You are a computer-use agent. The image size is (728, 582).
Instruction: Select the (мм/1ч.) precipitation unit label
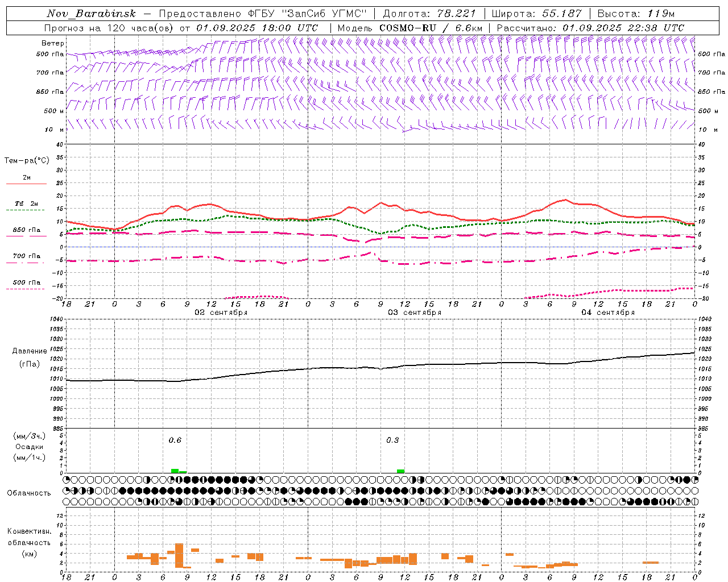(x=29, y=458)
